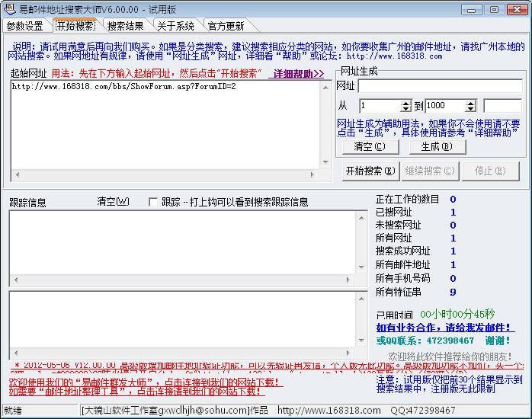532x419 pixels.
Task: Click the 就绪 status bar entry
Action: pos(13,411)
